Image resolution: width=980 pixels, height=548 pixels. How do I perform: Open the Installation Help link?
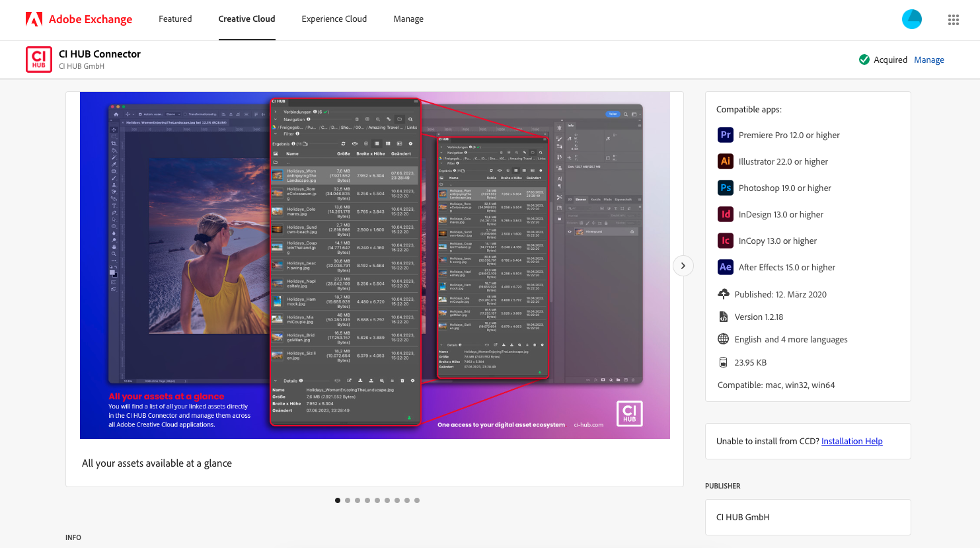click(852, 441)
